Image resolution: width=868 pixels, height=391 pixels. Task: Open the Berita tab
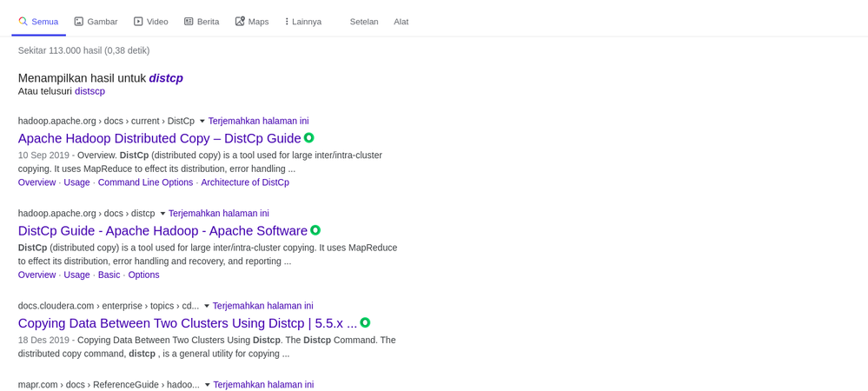pyautogui.click(x=202, y=22)
